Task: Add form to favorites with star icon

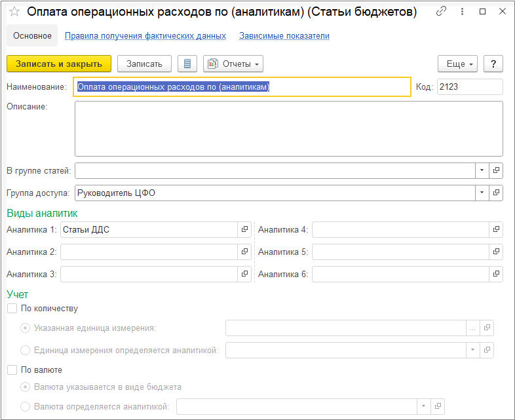Action: 14,12
